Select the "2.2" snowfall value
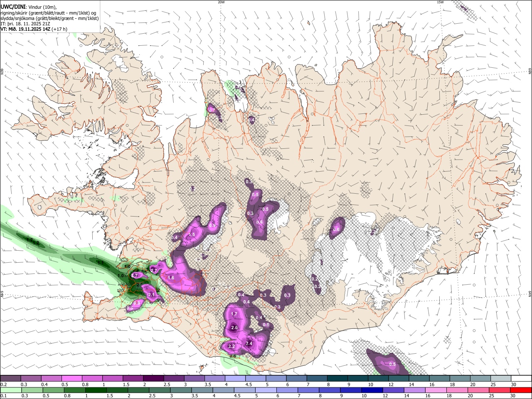The height and width of the screenshot is (399, 532). click(232, 346)
